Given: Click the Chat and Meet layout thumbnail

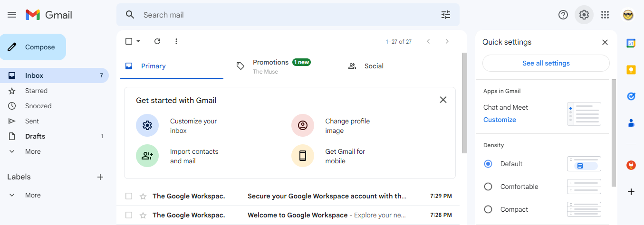Looking at the screenshot, I should coord(584,114).
